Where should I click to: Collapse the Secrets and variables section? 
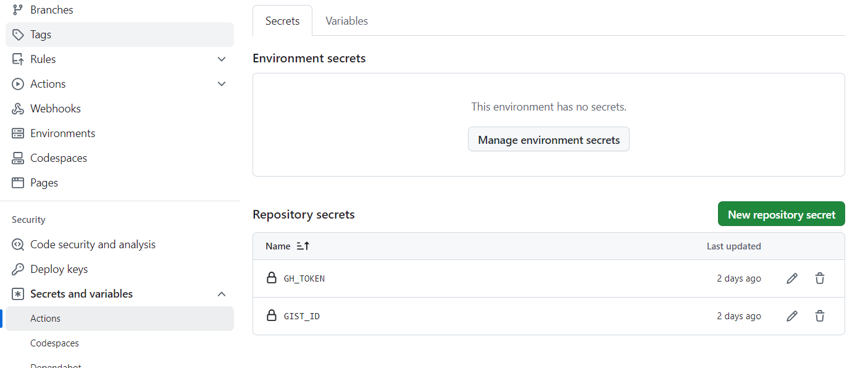point(222,294)
